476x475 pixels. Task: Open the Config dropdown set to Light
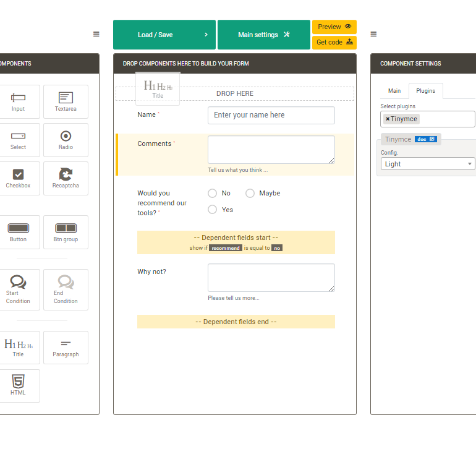(428, 164)
